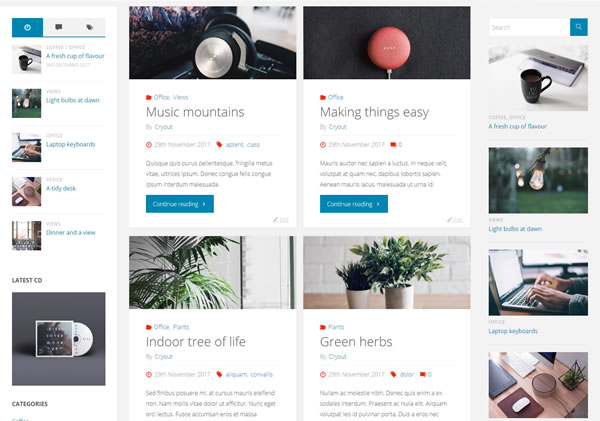Viewport: 600px width, 421px height.
Task: Switch to the recent posts clock tab
Action: click(x=27, y=27)
